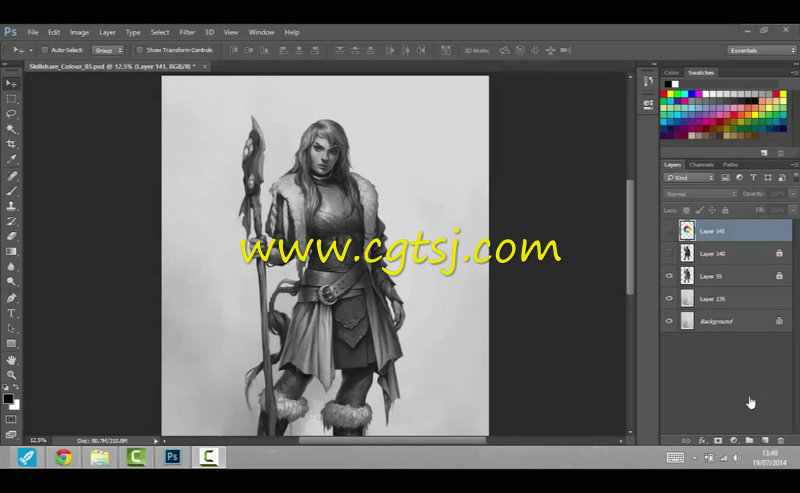
Task: Lock transparent pixels of the layer
Action: click(x=686, y=210)
